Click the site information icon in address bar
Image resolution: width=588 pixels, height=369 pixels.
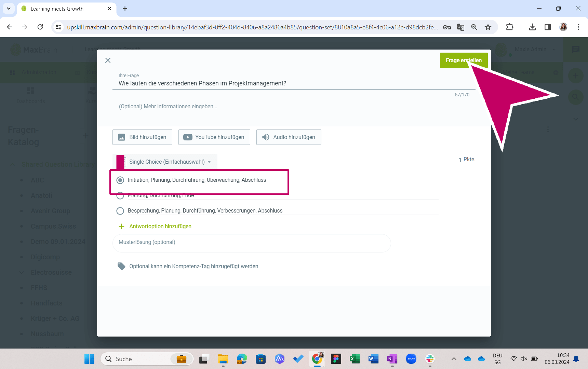(59, 27)
